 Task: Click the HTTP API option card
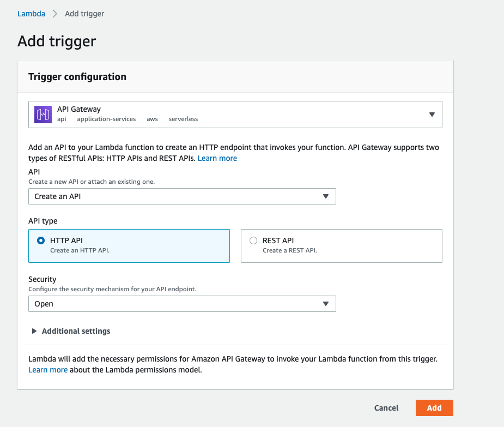[x=129, y=246]
